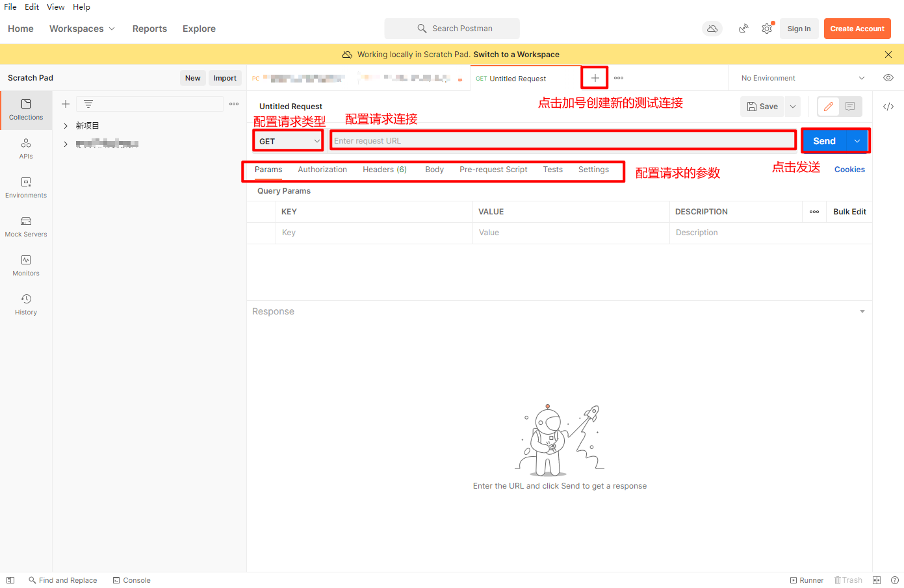Expand the blurred second collection

click(66, 144)
